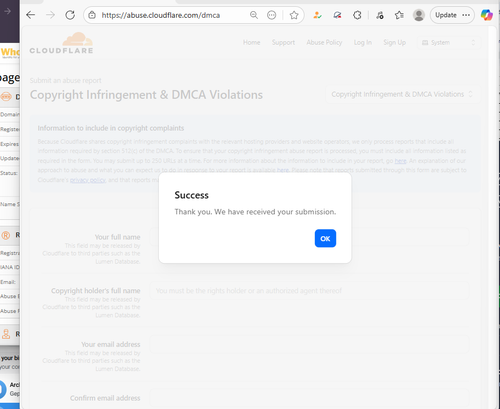500x409 pixels.
Task: Open the browser profile avatar
Action: coord(419,15)
